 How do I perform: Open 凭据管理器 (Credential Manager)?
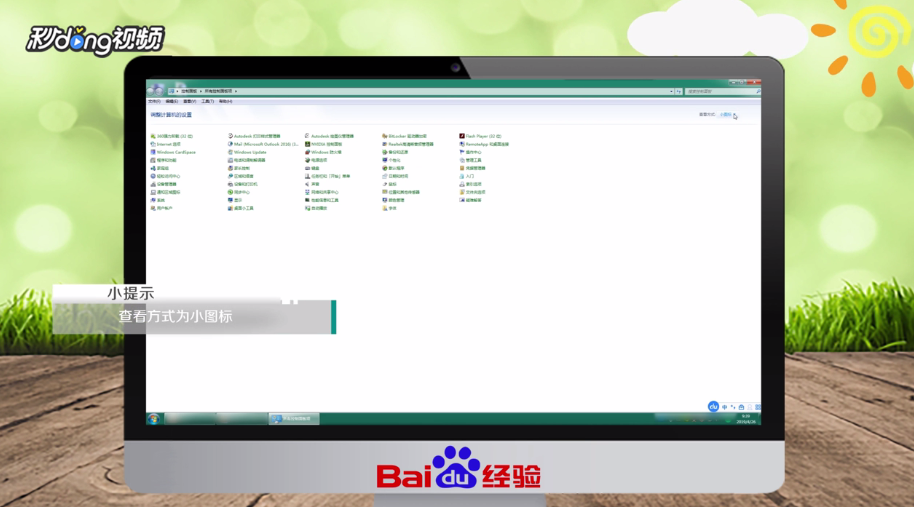pos(472,168)
